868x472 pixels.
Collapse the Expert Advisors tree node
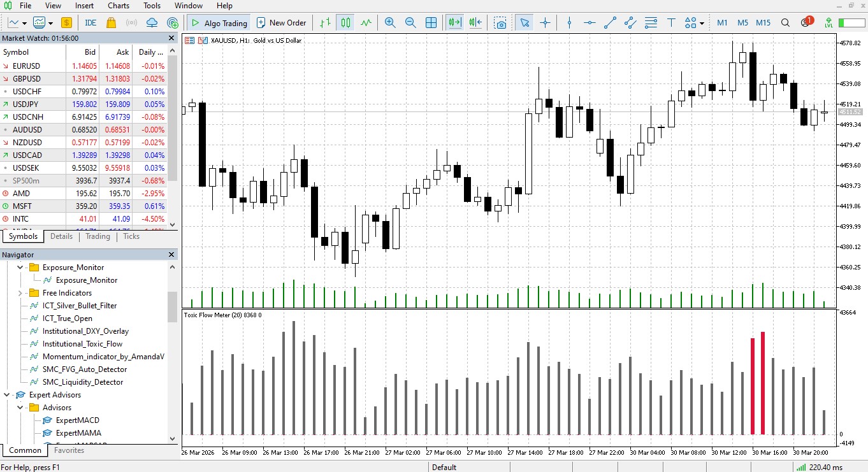coord(6,395)
